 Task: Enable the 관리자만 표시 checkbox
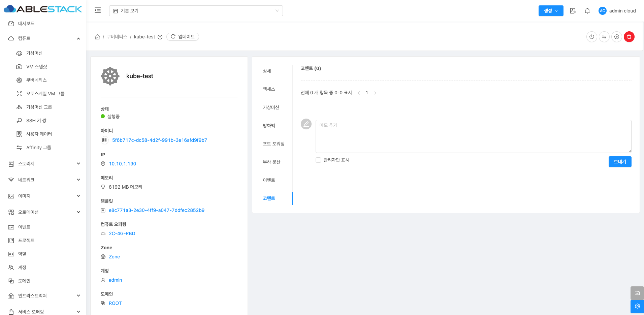tap(318, 160)
